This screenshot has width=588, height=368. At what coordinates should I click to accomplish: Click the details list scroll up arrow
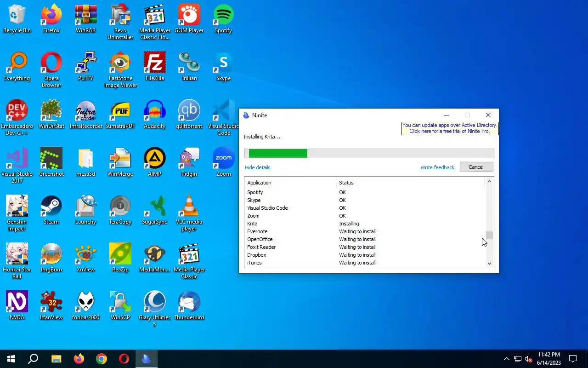point(489,182)
